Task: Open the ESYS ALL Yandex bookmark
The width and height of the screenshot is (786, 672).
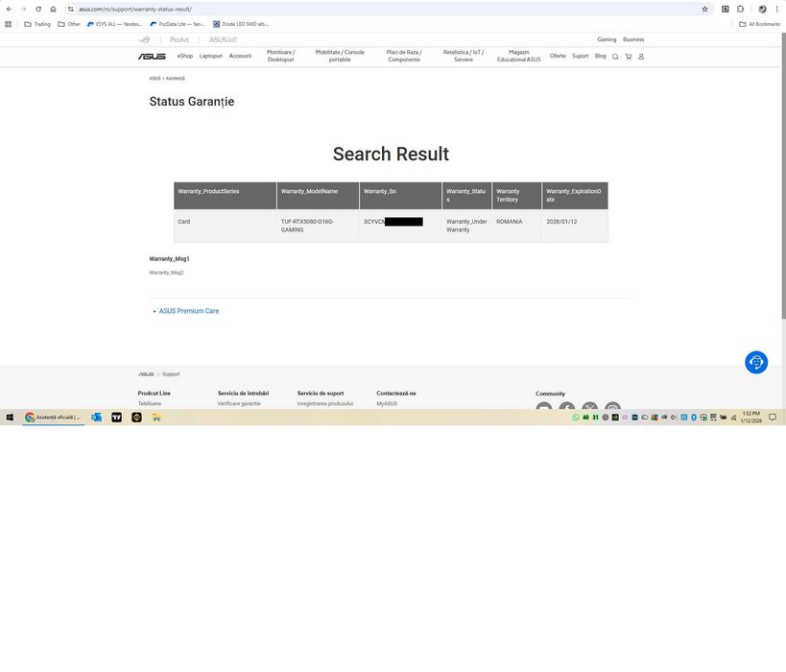Action: (x=115, y=24)
